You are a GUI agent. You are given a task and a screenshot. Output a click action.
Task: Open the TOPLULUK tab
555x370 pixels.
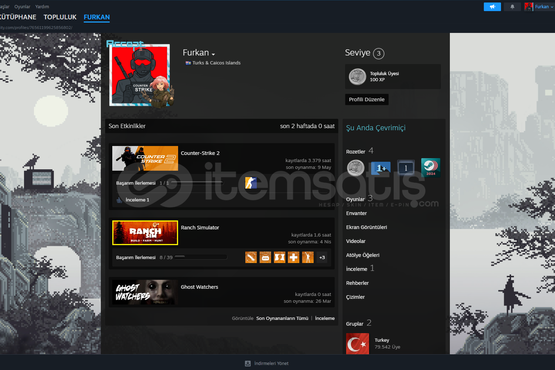[60, 17]
